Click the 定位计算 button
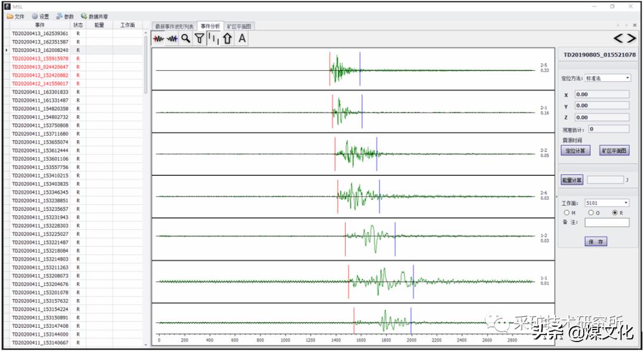644x351 pixels. pyautogui.click(x=575, y=151)
